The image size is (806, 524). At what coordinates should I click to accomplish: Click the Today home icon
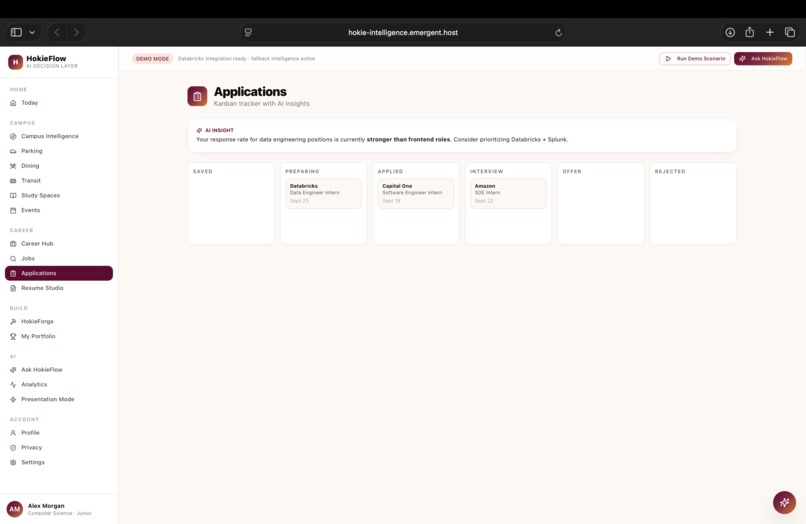click(13, 103)
